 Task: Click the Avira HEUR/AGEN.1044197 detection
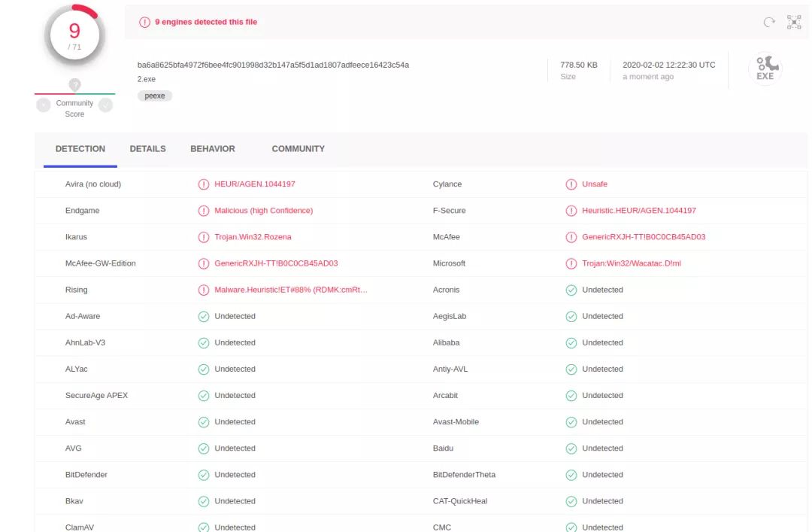[x=255, y=184]
